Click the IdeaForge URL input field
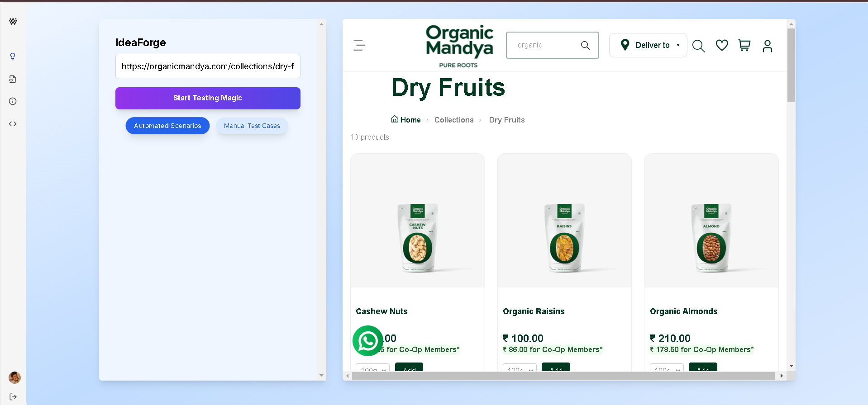 (x=208, y=66)
